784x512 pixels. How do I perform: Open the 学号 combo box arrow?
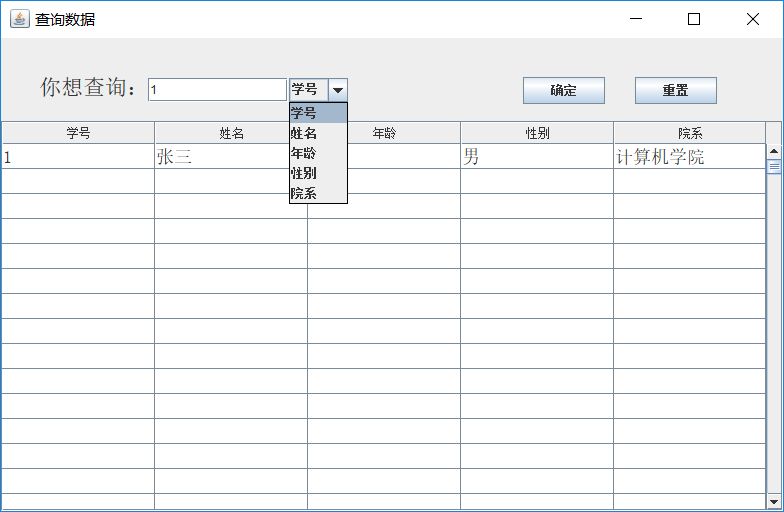pyautogui.click(x=338, y=90)
